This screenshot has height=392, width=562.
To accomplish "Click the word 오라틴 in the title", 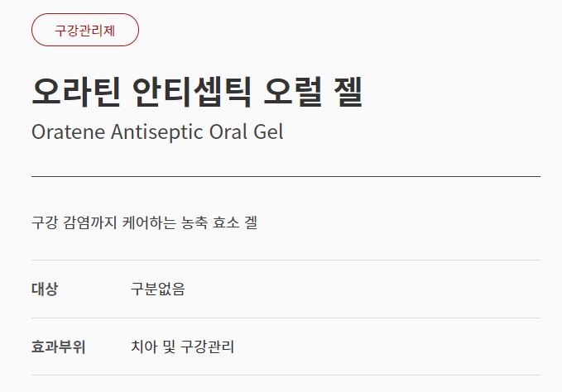I will click(x=75, y=92).
